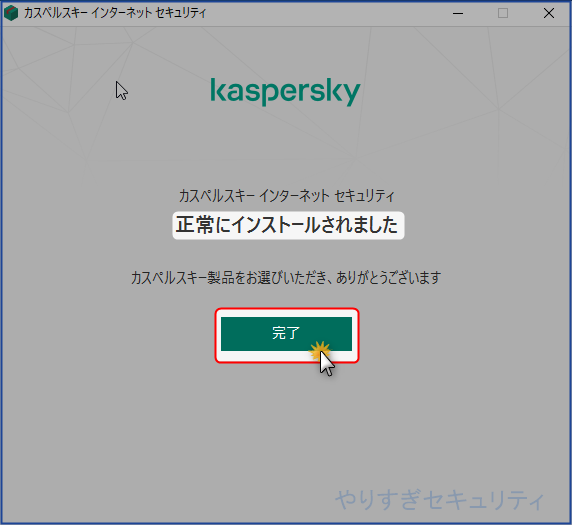The image size is (572, 525).
Task: Click the greyed-out maximize square icon
Action: tap(503, 13)
